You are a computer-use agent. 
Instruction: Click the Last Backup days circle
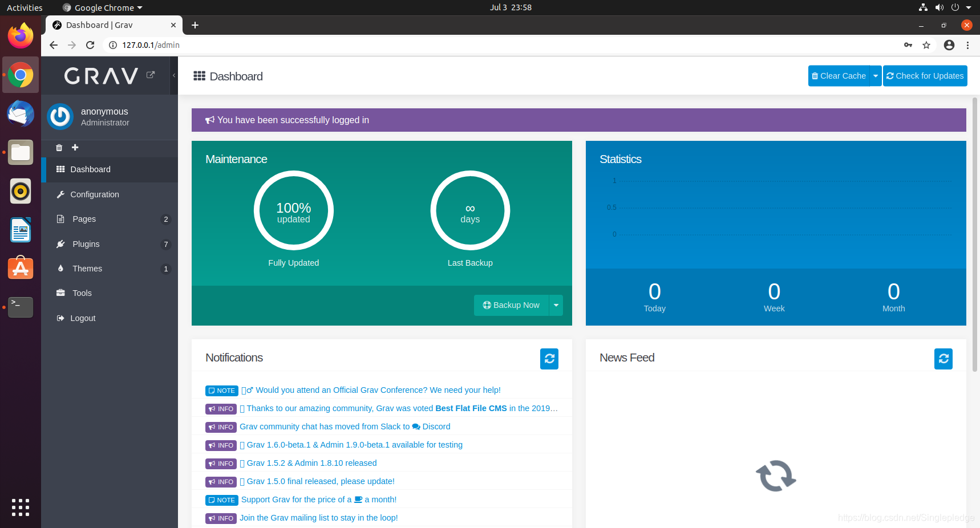(x=470, y=210)
